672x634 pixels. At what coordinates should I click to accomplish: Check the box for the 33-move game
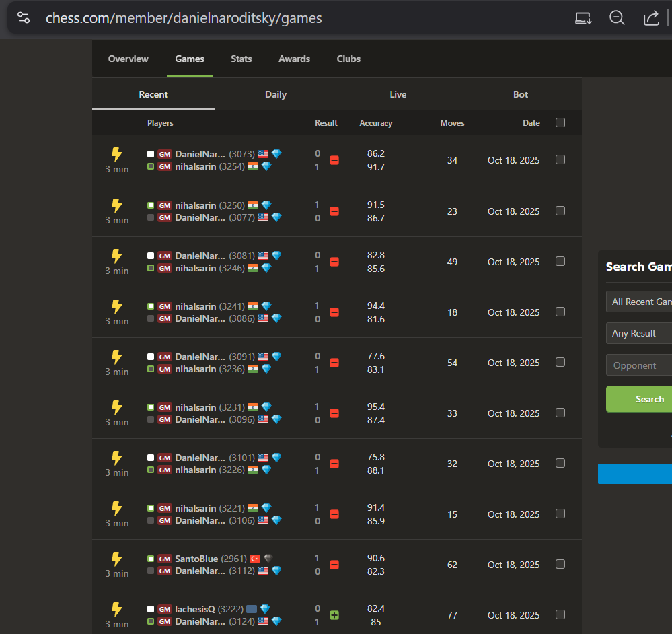560,413
